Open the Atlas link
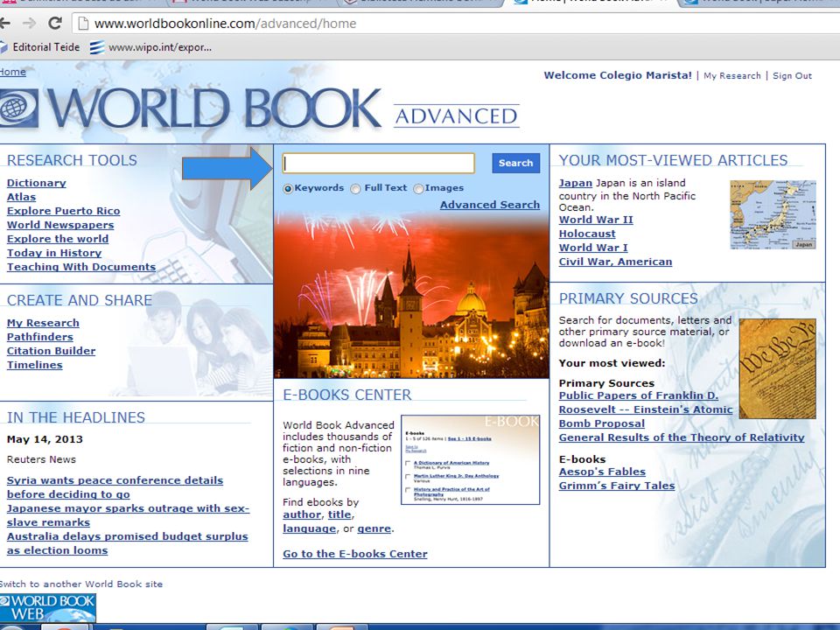The image size is (840, 630). tap(21, 197)
